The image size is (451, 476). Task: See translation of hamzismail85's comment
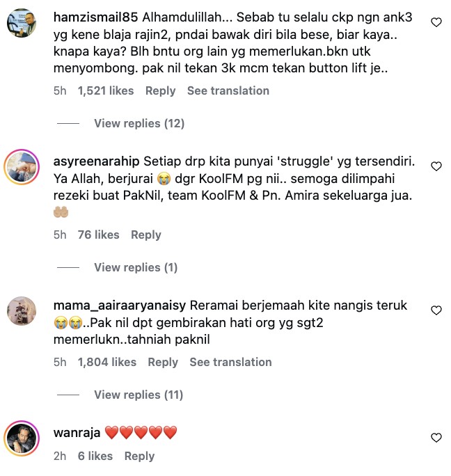click(x=228, y=90)
